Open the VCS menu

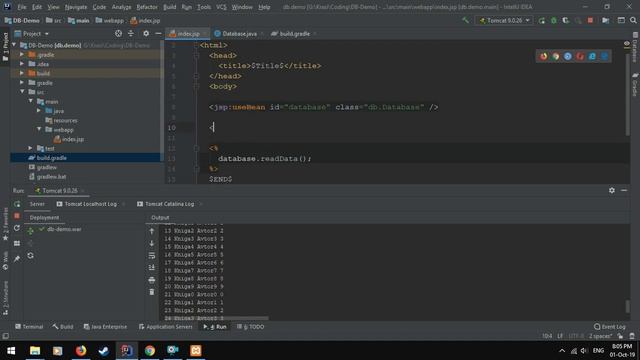[221, 7]
